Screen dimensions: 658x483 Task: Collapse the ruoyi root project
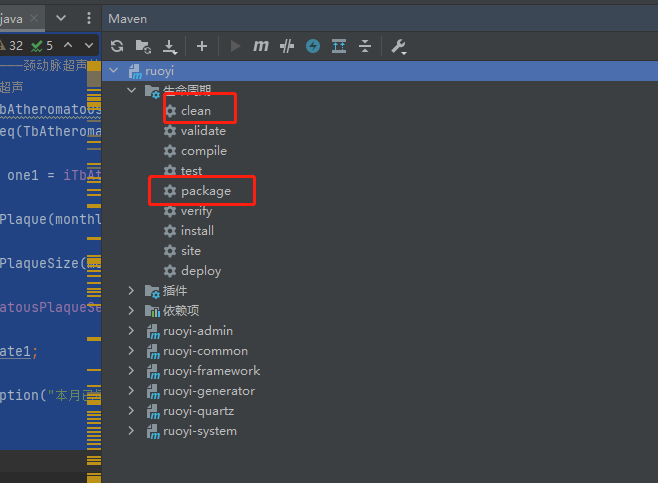click(x=114, y=70)
